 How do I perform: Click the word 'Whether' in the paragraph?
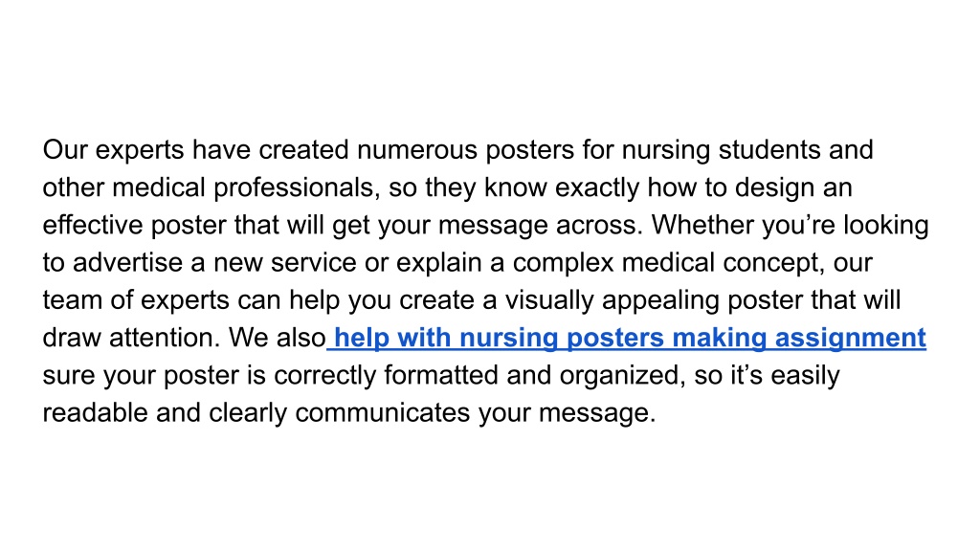pos(702,225)
